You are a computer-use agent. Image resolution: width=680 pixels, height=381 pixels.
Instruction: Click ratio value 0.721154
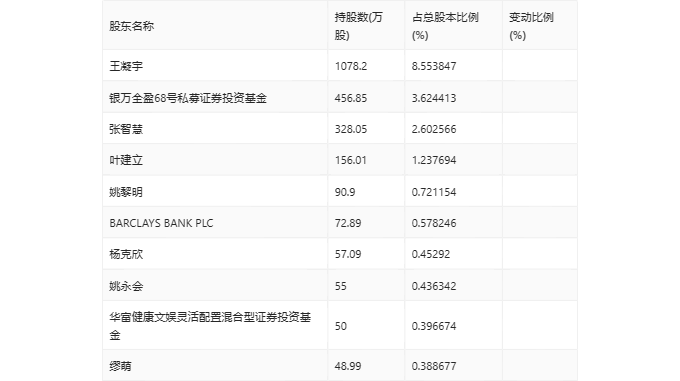[434, 192]
